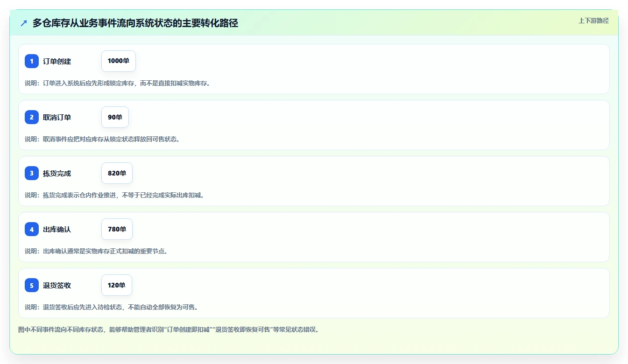Click the 退货签收 step label

click(x=57, y=285)
